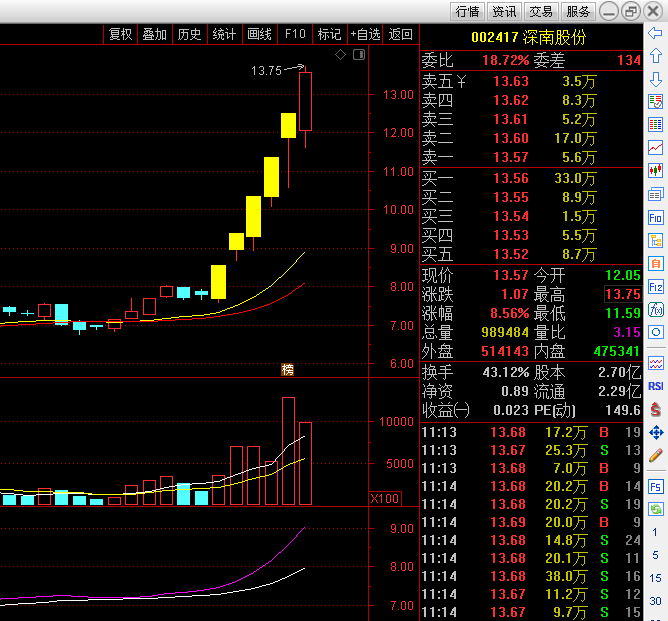Click the 返回 back button
The height and width of the screenshot is (621, 668).
point(400,34)
